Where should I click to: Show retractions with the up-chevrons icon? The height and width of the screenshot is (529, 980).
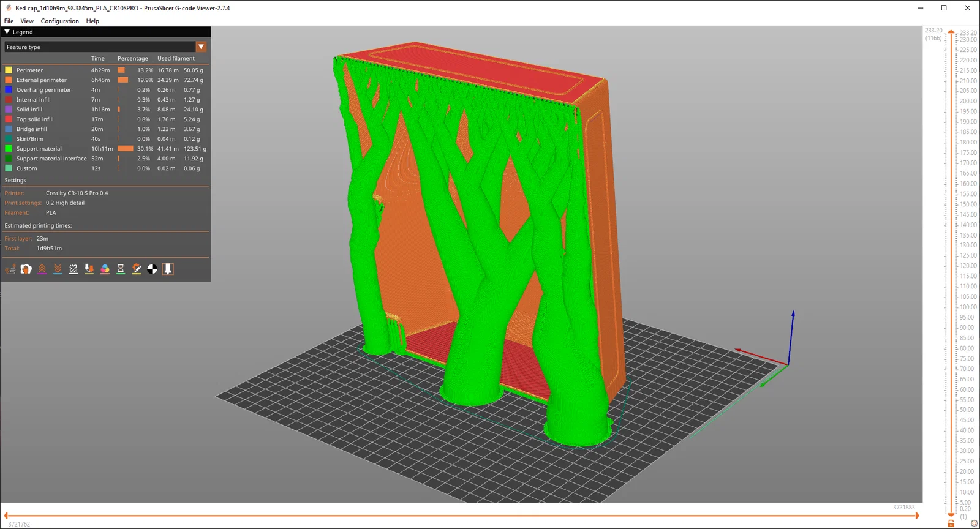click(42, 269)
